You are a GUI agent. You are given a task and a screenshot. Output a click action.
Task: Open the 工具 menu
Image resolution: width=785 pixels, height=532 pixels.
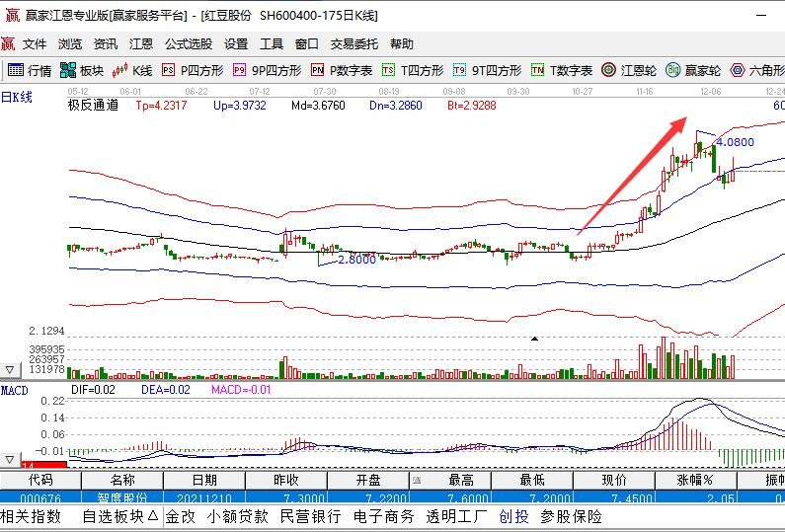click(272, 44)
